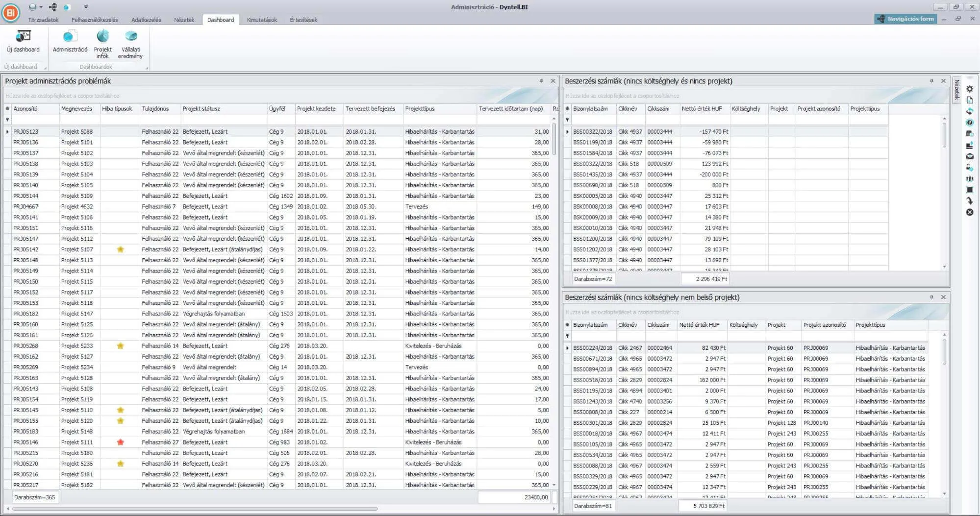The width and height of the screenshot is (980, 516).
Task: Click the settings gear icon in right sidebar
Action: point(969,89)
